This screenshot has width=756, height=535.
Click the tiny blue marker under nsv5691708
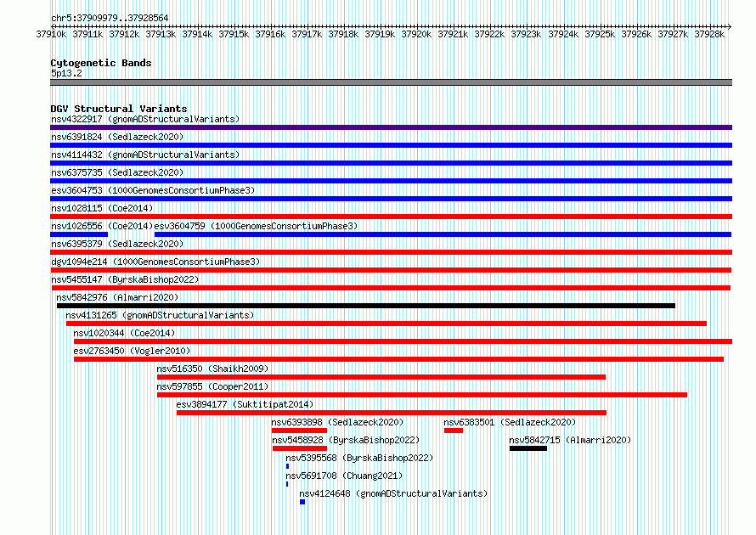click(x=287, y=484)
